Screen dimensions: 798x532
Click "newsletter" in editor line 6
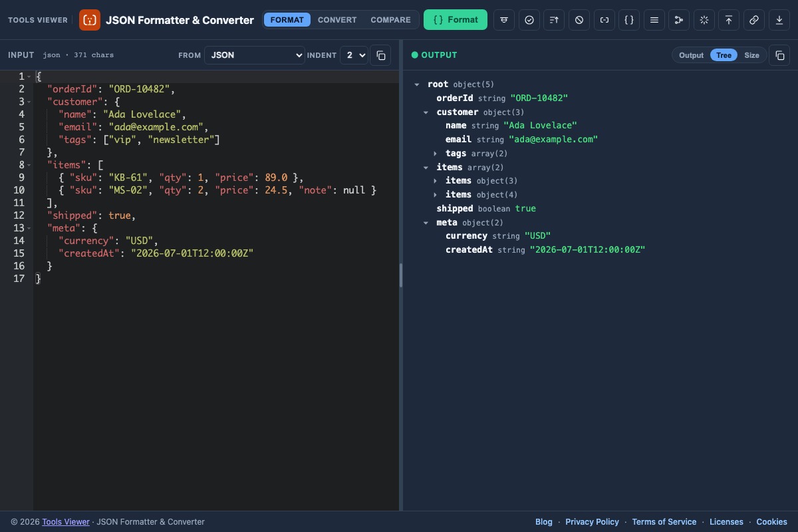pos(181,140)
